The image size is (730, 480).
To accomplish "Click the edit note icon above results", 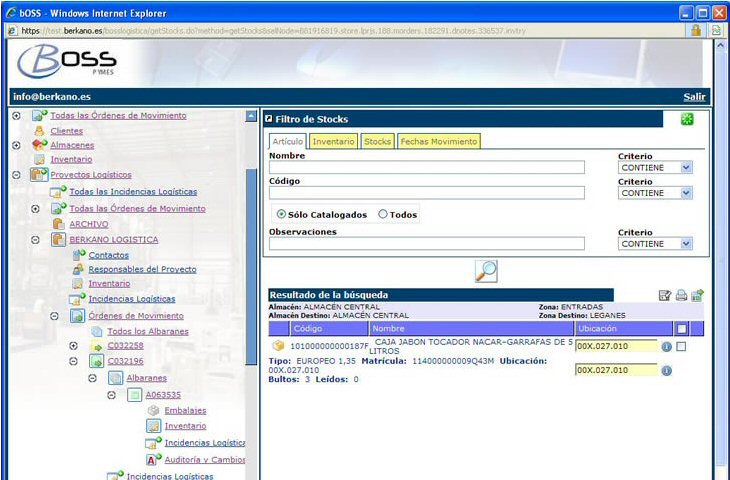I will [665, 295].
